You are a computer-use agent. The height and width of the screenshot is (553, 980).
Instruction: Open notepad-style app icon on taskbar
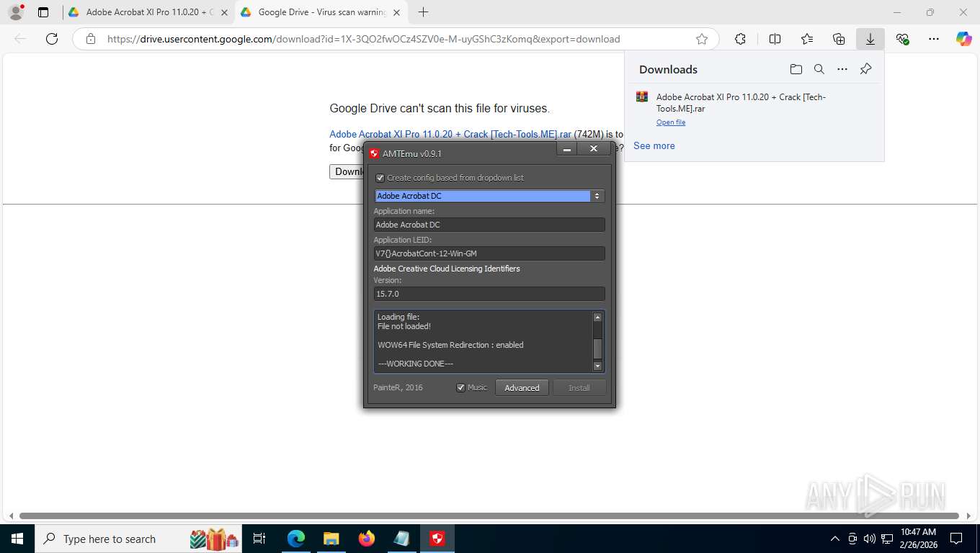(x=402, y=539)
